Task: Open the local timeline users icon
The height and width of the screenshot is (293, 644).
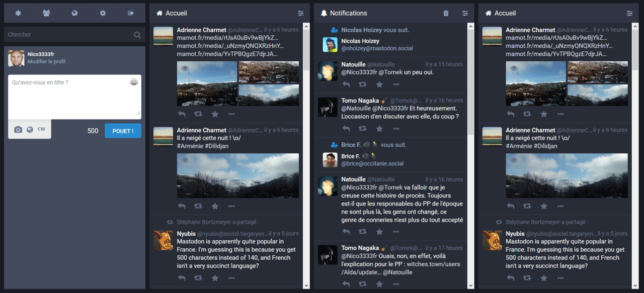Action: [46, 13]
